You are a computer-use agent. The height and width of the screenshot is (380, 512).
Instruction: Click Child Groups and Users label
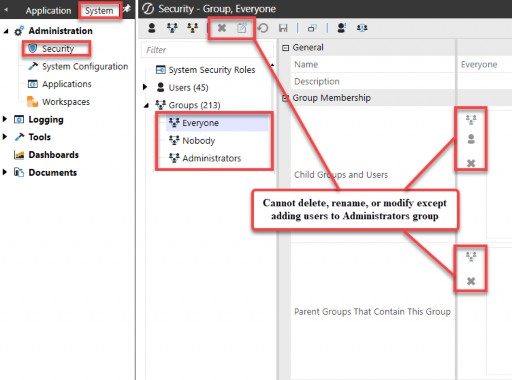[341, 175]
